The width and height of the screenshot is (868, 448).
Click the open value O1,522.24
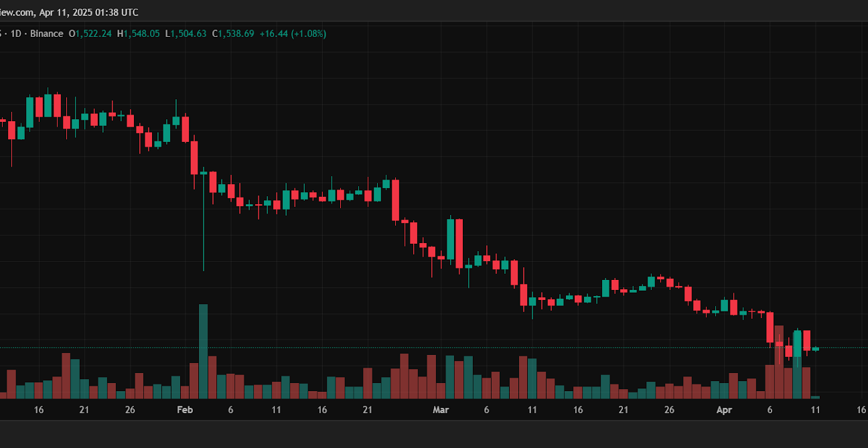click(x=90, y=33)
